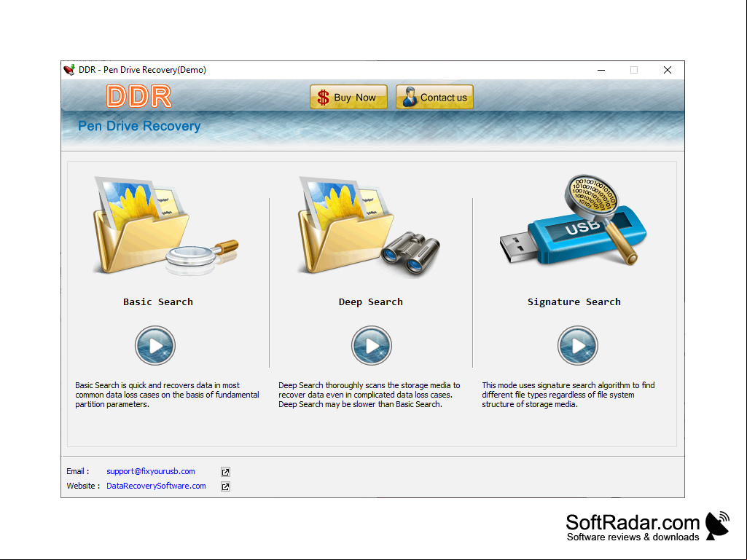Viewport: 747px width, 560px height.
Task: Open the support@fixyourusb.com email link
Action: pyautogui.click(x=151, y=471)
